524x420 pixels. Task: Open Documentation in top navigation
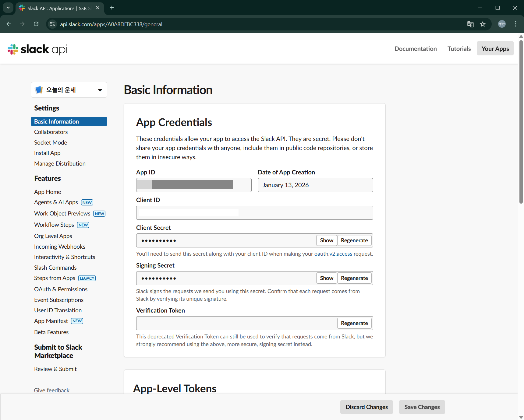[416, 49]
